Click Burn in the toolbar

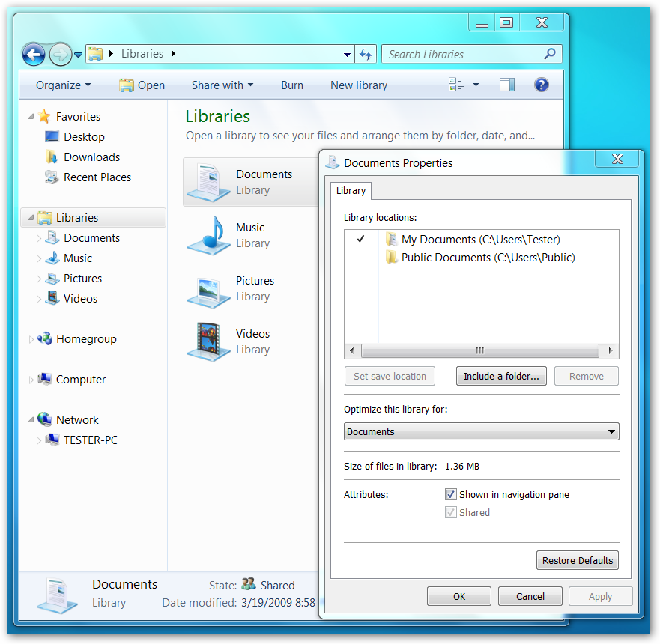point(292,85)
